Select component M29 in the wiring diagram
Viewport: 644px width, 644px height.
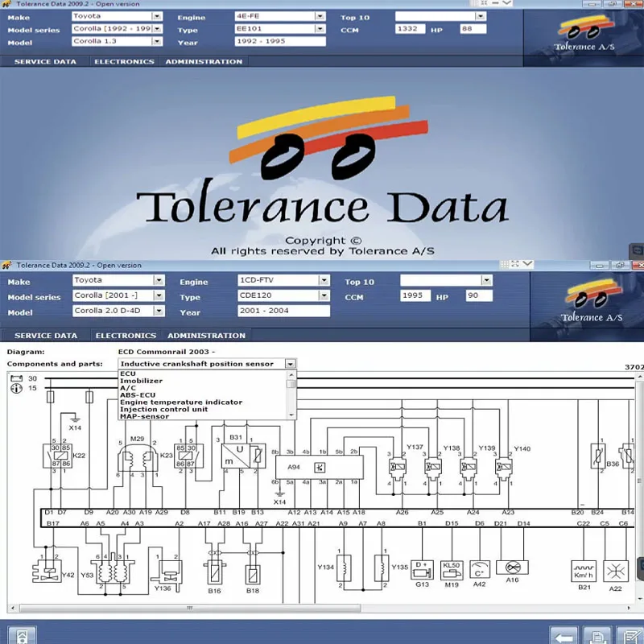point(138,459)
